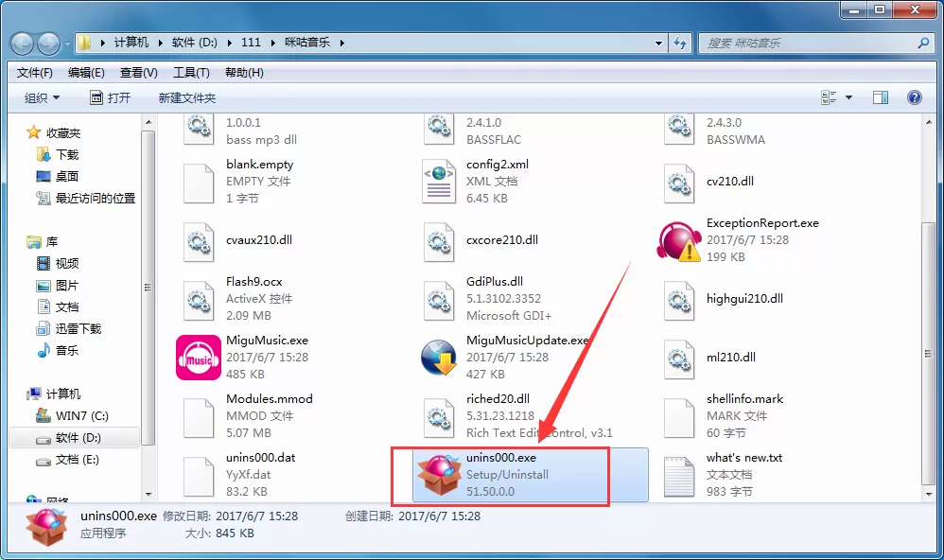Navigate to 计算机 in the address bar
Image resolution: width=944 pixels, height=560 pixels.
click(131, 43)
